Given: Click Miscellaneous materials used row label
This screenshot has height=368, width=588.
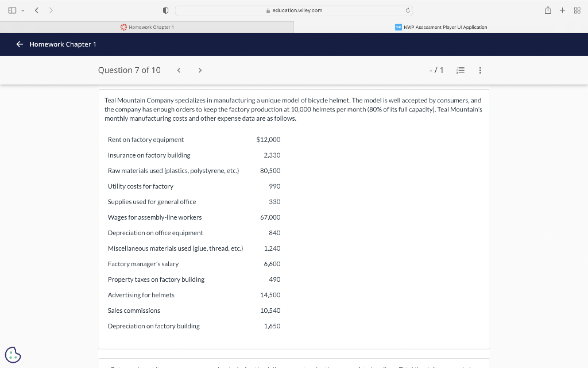Looking at the screenshot, I should (176, 248).
